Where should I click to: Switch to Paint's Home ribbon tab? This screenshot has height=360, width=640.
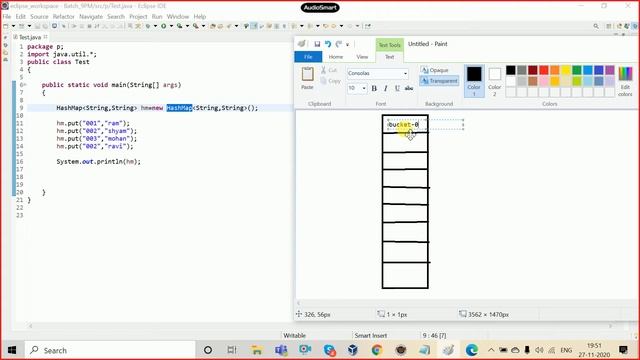click(336, 57)
